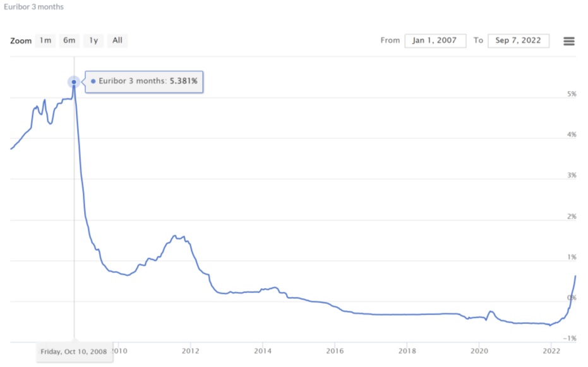Zoom the chart to 1y
The height and width of the screenshot is (367, 588).
(93, 40)
